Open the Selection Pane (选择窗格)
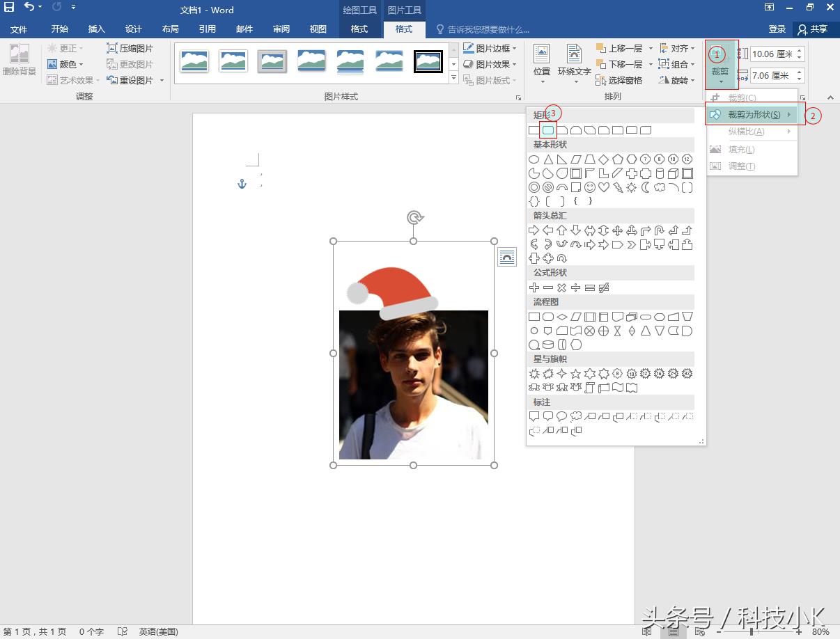840x639 pixels. pos(619,81)
